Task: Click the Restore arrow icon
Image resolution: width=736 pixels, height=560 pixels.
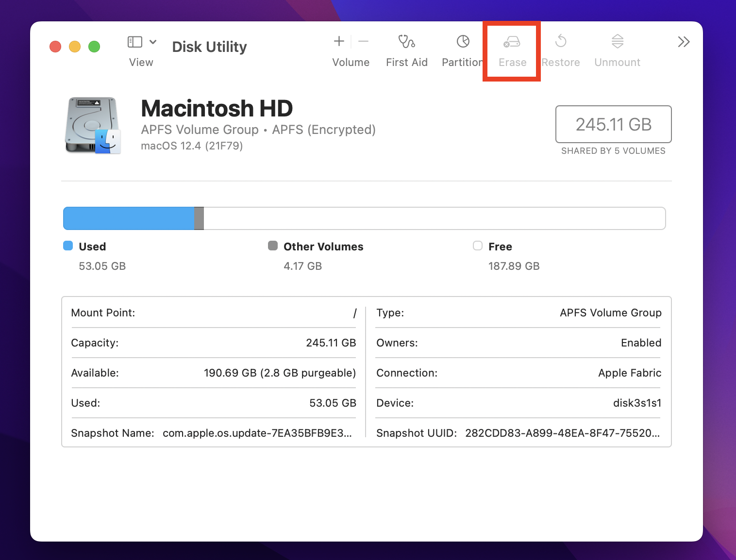Action: click(x=561, y=41)
